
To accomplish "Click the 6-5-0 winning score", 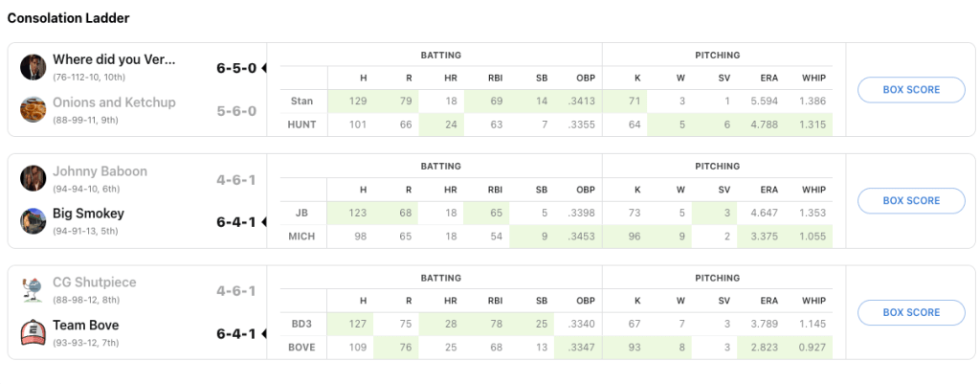I will pos(235,68).
